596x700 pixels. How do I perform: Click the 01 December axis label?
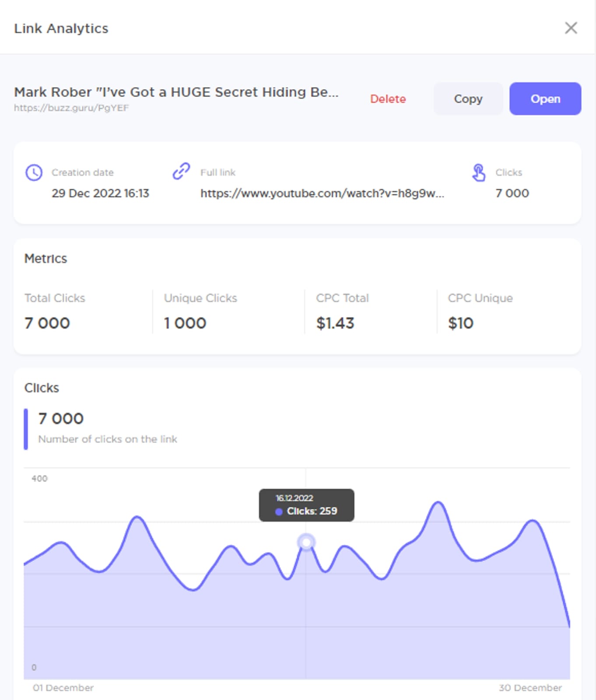click(63, 688)
